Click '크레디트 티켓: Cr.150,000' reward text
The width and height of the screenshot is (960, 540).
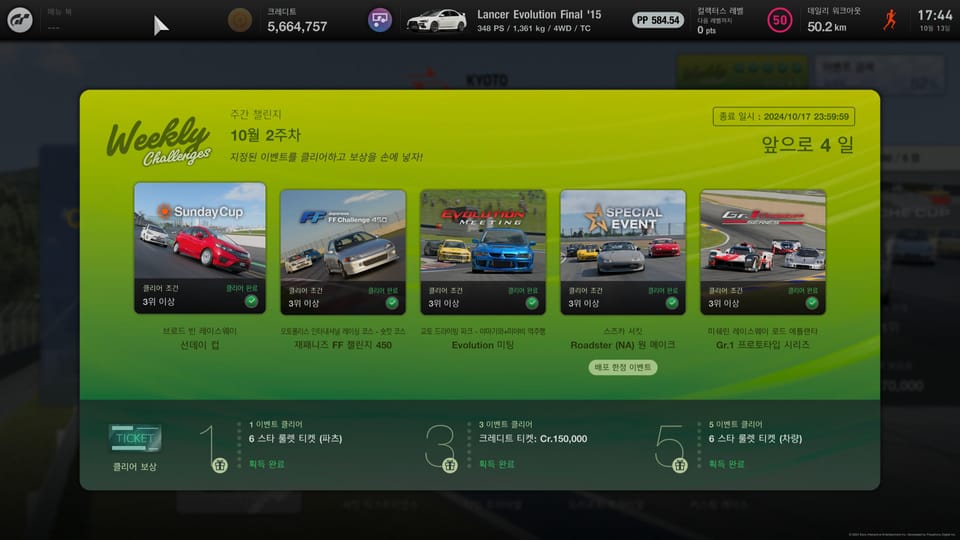[533, 439]
